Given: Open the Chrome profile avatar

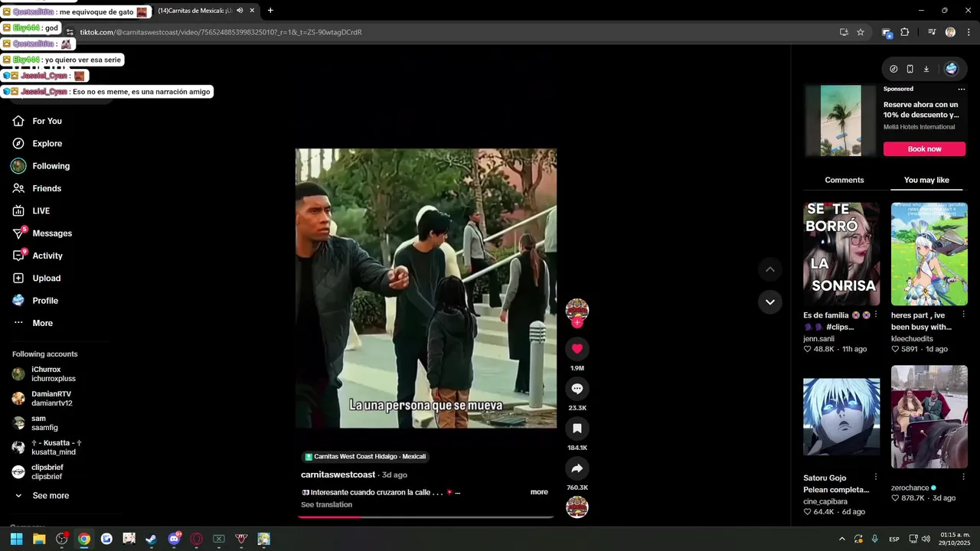Looking at the screenshot, I should pyautogui.click(x=950, y=32).
